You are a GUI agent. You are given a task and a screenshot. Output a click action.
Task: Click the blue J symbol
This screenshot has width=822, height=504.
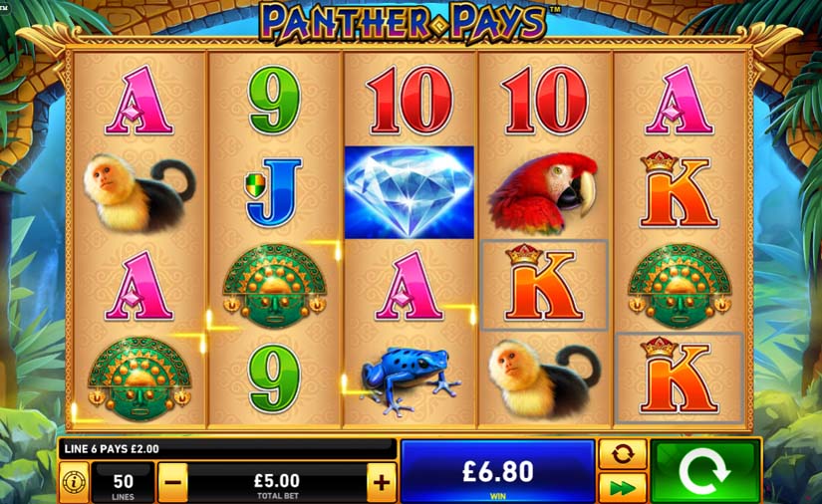(274, 192)
